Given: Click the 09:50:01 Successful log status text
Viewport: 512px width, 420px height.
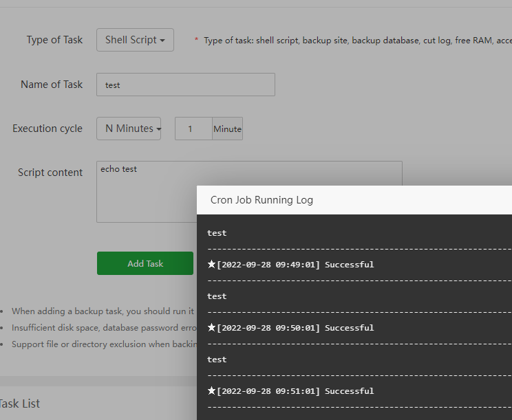Looking at the screenshot, I should coord(295,328).
